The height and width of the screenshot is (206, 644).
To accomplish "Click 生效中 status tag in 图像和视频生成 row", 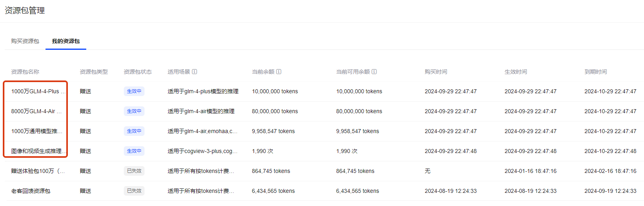I will [134, 151].
